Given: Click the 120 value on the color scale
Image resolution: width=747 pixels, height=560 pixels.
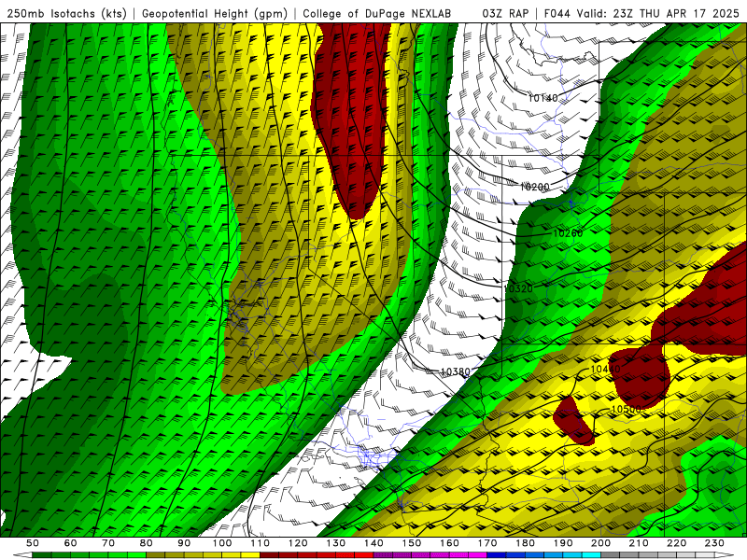Looking at the screenshot, I should [298, 543].
